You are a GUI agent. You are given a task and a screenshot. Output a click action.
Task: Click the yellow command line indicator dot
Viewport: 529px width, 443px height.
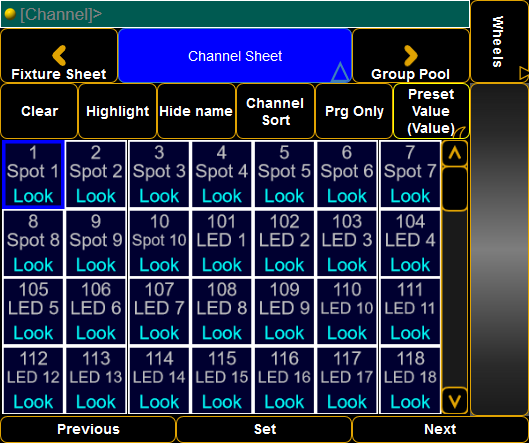click(x=10, y=14)
